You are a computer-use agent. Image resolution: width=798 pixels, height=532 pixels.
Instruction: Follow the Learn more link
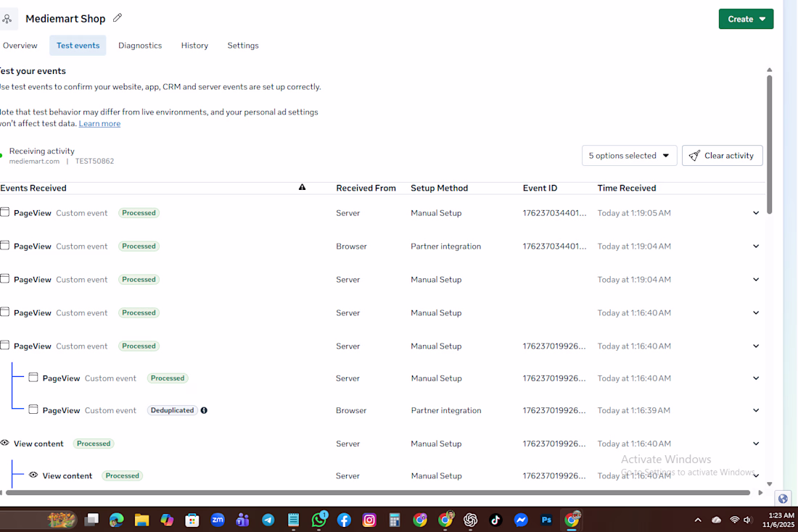point(100,124)
